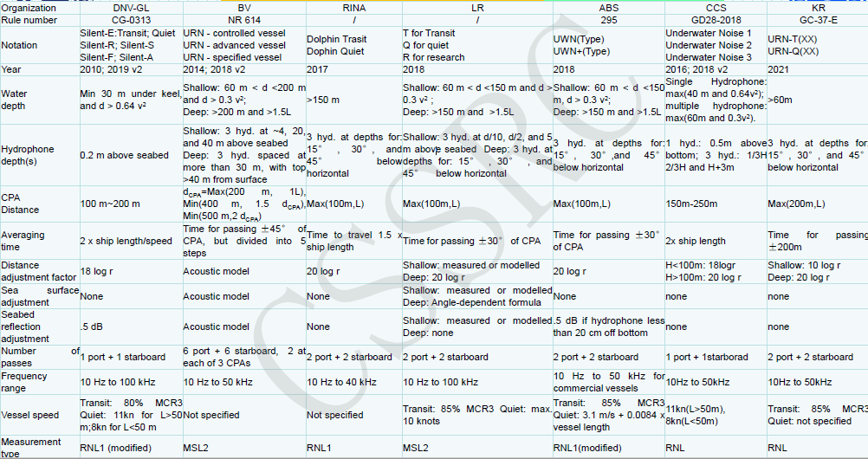Click the Vessel speed row label

click(x=40, y=415)
